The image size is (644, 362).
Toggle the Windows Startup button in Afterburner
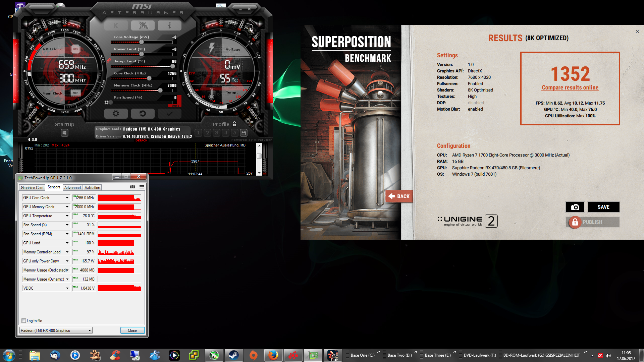(64, 133)
